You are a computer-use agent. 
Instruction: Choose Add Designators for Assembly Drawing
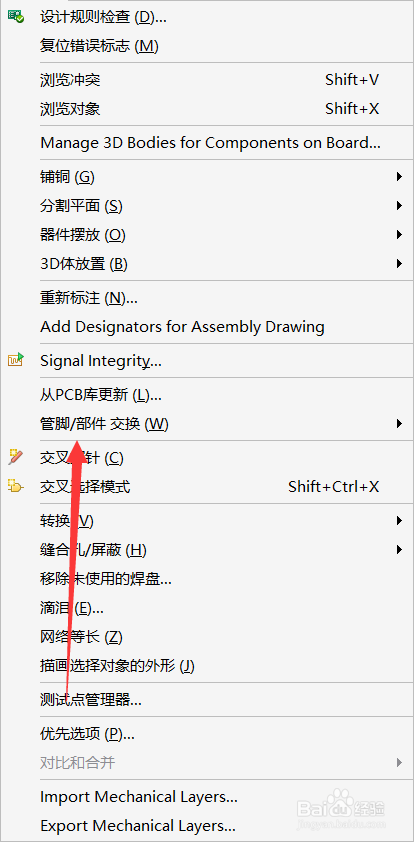pyautogui.click(x=207, y=326)
